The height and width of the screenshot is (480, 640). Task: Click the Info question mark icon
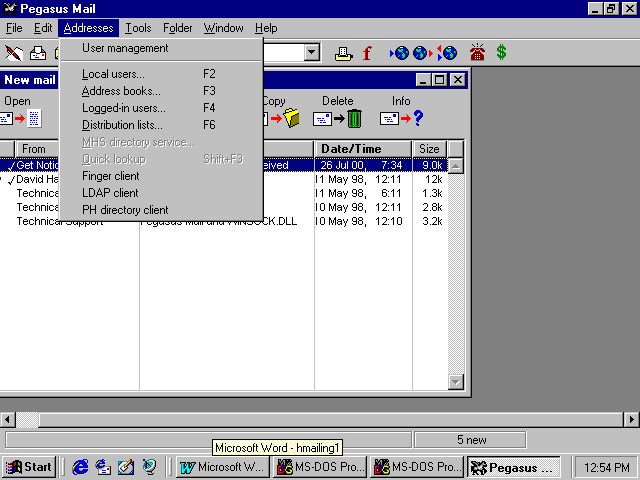pos(402,119)
